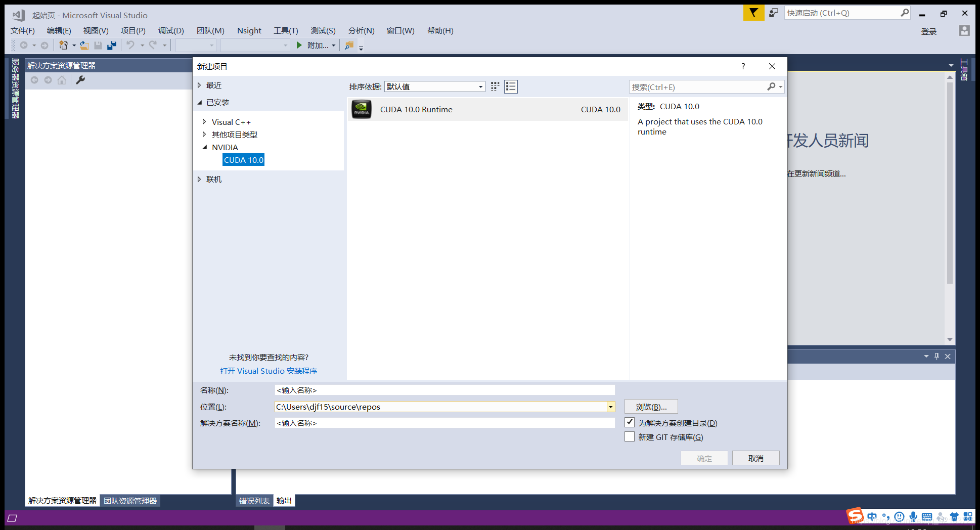Switch templates to medium list view
980x530 pixels.
click(x=511, y=86)
